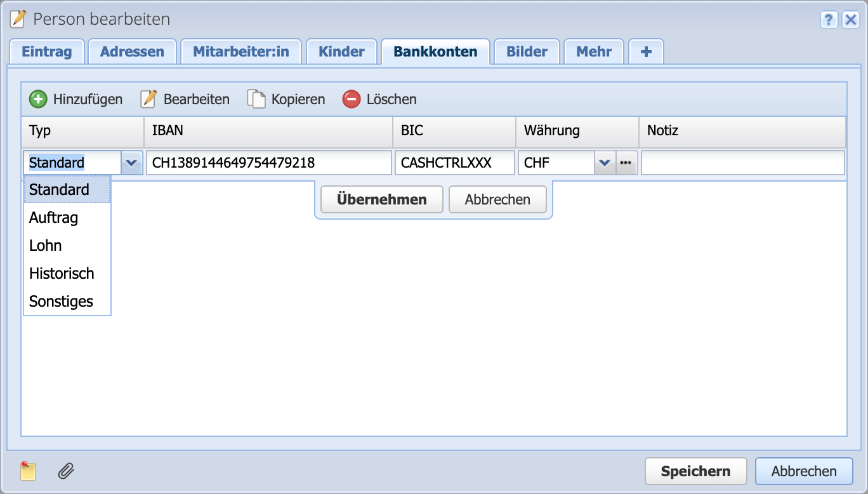Select Lohn from the type list
Viewport: 868px width, 494px height.
pyautogui.click(x=46, y=246)
